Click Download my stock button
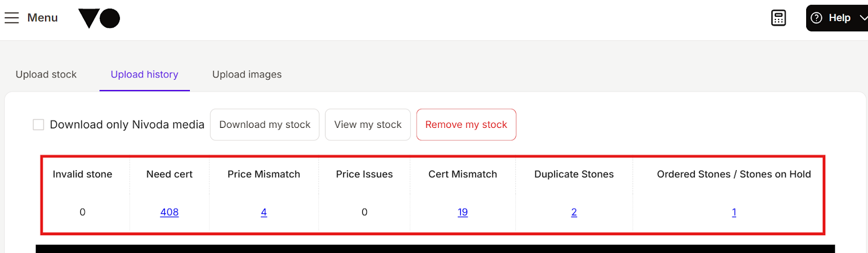The width and height of the screenshot is (868, 253). (265, 125)
